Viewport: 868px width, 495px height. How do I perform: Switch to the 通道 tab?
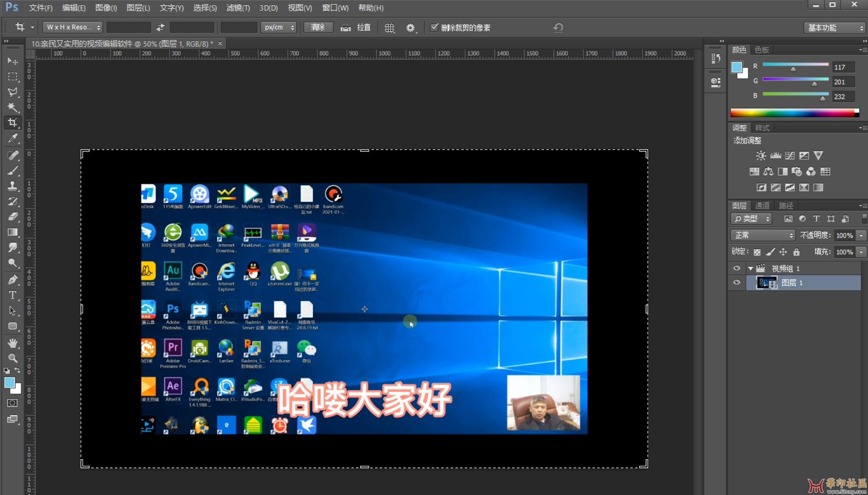point(762,205)
